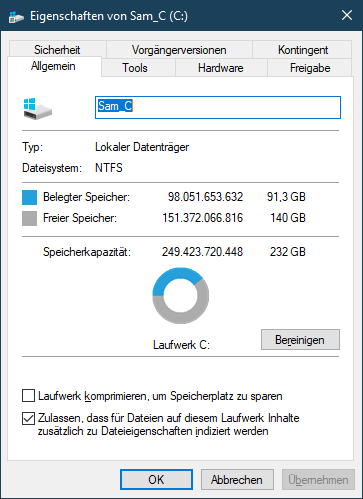Select the Allgemein tab
363x499 pixels.
(53, 66)
